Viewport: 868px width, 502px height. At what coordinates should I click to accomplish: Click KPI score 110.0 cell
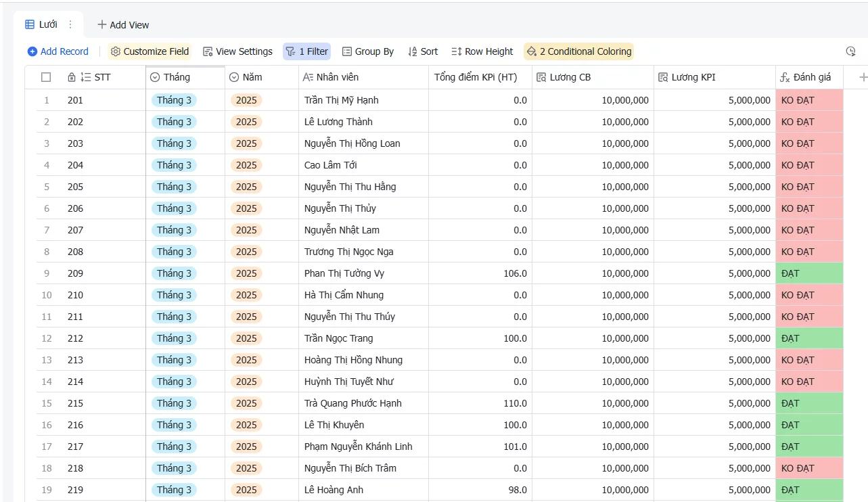(x=480, y=403)
